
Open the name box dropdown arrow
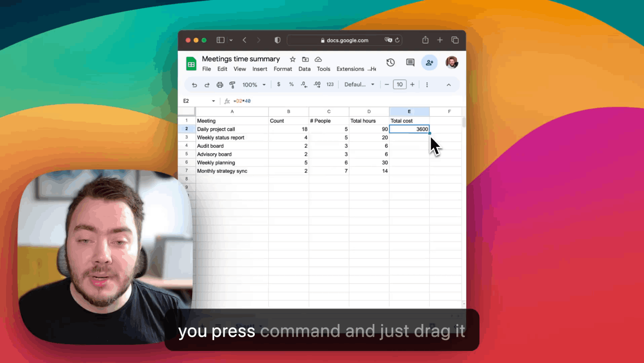pos(213,101)
